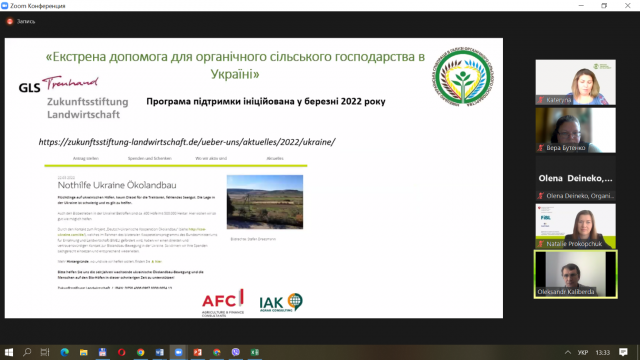Switch to the second Chrome icon next to PowerPoint
Viewport: 640px width, 360px height.
point(216,352)
